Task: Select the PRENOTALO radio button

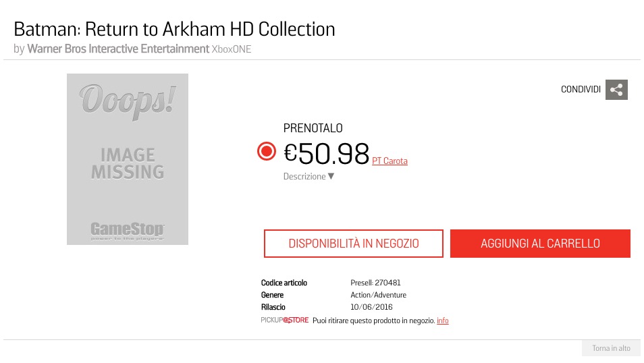Action: [x=267, y=151]
